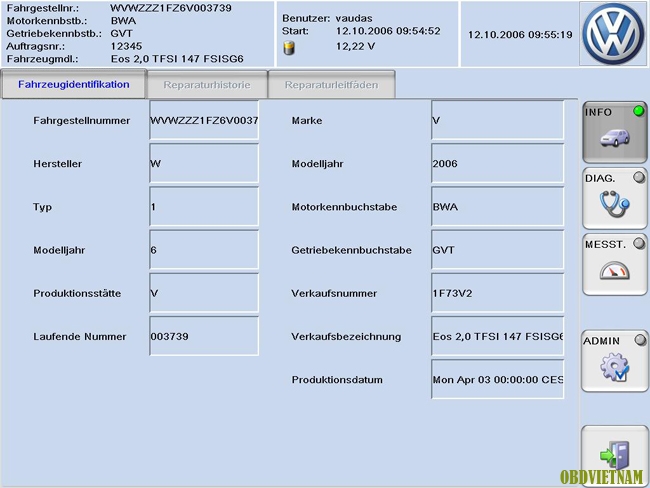
Task: Open the MESST. gauge measurement section
Action: click(615, 265)
